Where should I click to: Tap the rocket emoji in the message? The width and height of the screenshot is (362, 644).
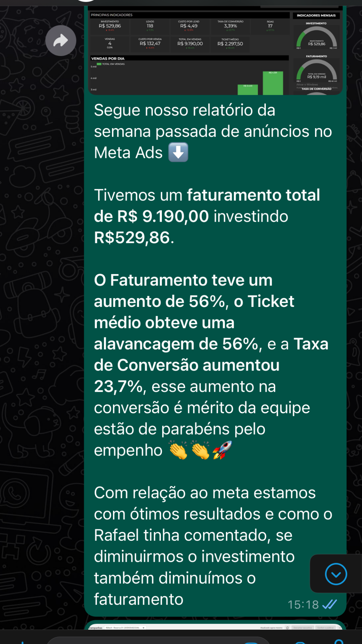(222, 450)
